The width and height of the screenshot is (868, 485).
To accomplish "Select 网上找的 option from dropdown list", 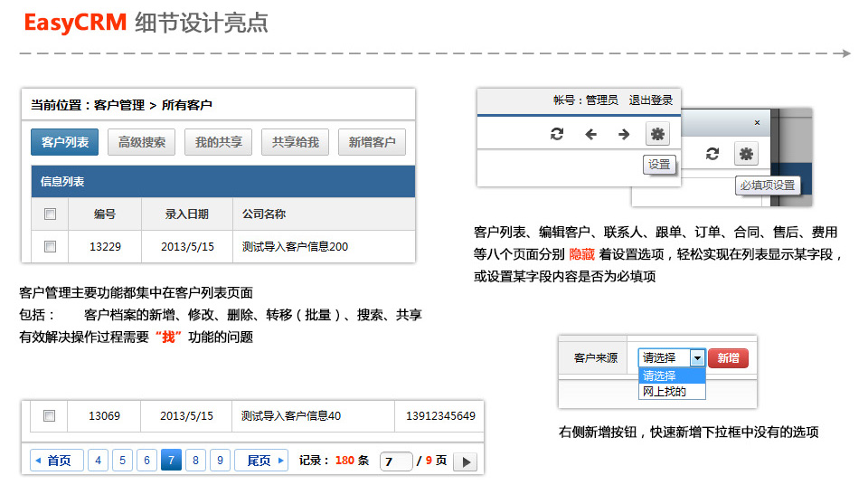I will coord(664,392).
